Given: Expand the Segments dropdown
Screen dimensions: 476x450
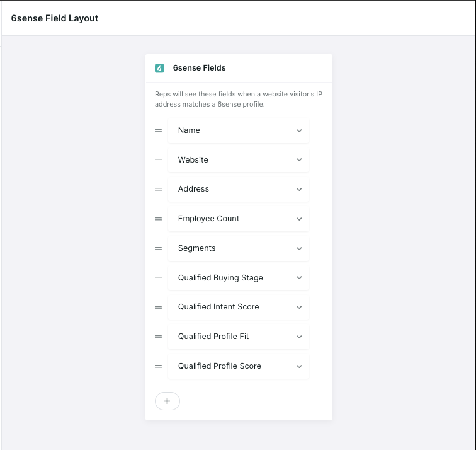Looking at the screenshot, I should pos(238,248).
